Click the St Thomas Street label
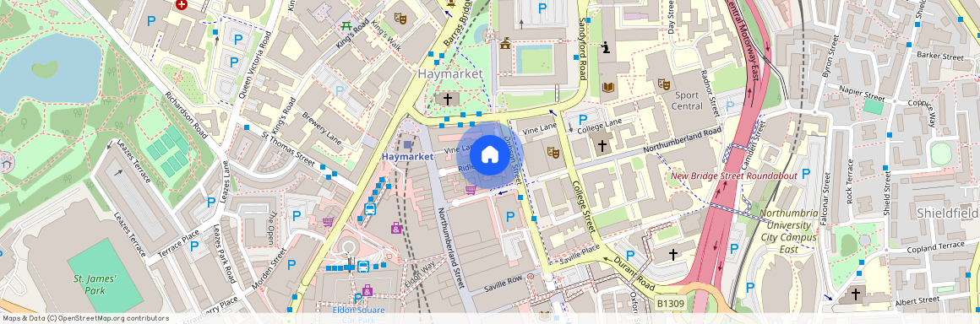The width and height of the screenshot is (980, 324). pos(288,149)
